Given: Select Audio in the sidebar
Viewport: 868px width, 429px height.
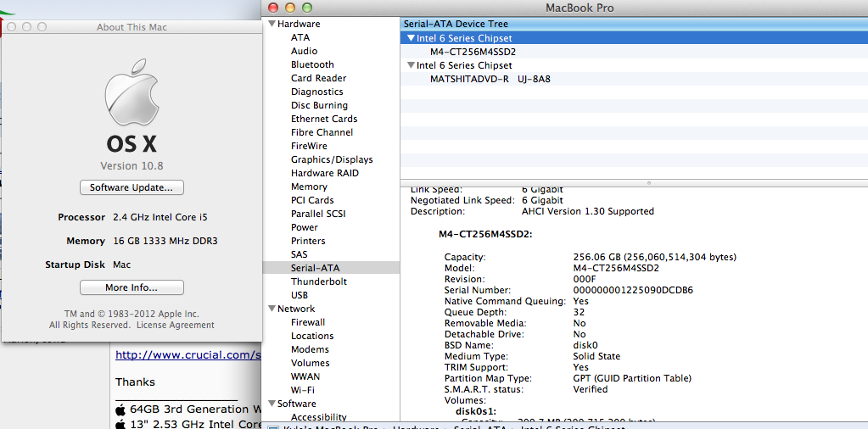Looking at the screenshot, I should pyautogui.click(x=304, y=51).
